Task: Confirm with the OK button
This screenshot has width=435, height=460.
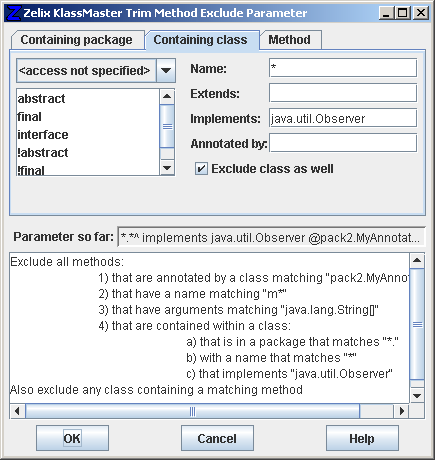Action: tap(72, 438)
